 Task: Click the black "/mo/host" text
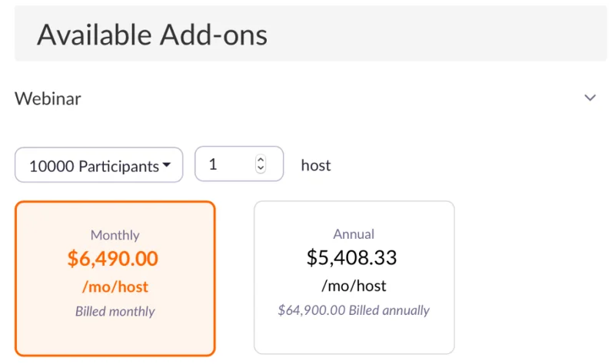(x=354, y=286)
